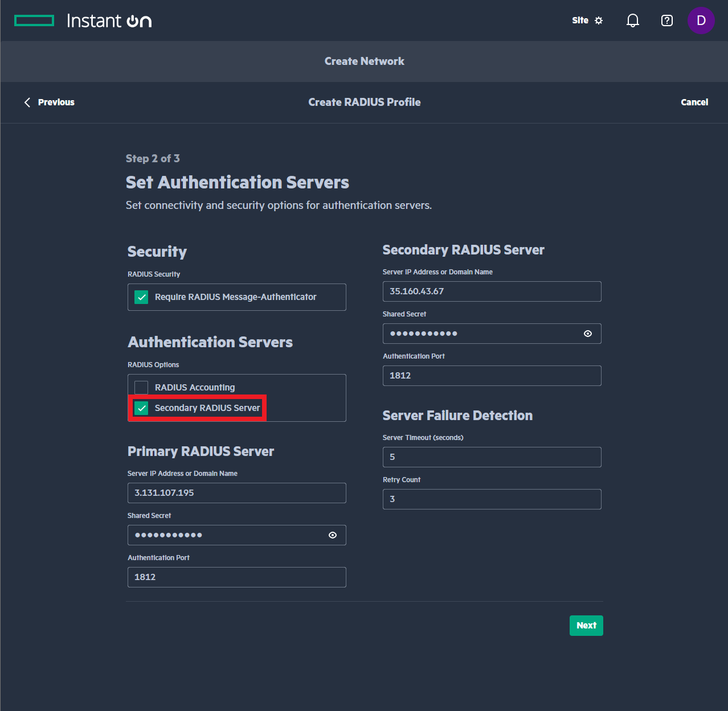Cancel the RADIUS profile creation
Screen dimensions: 728x711
[x=694, y=102]
